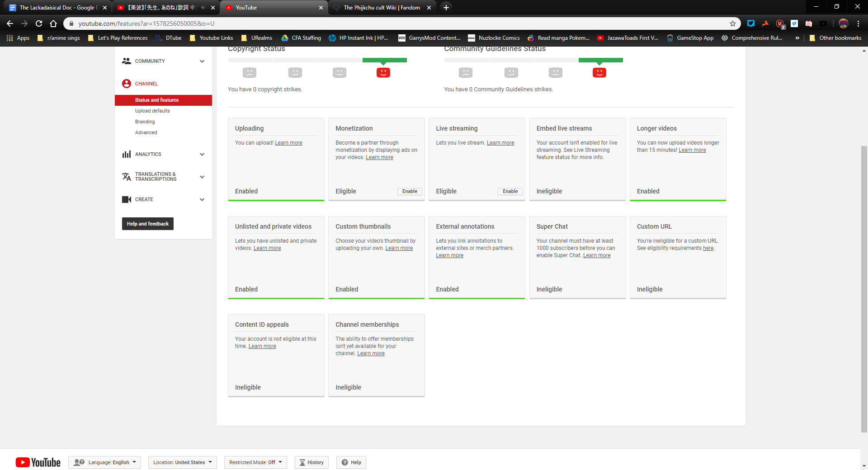Open the Other bookmarks folder
868x470 pixels.
tap(835, 38)
